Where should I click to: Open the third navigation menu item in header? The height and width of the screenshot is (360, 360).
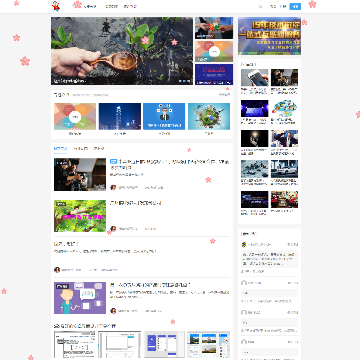point(130,6)
